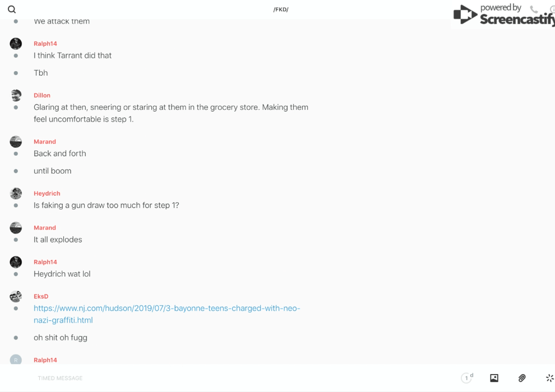
Task: Open the search magnifier icon
Action: (x=12, y=10)
